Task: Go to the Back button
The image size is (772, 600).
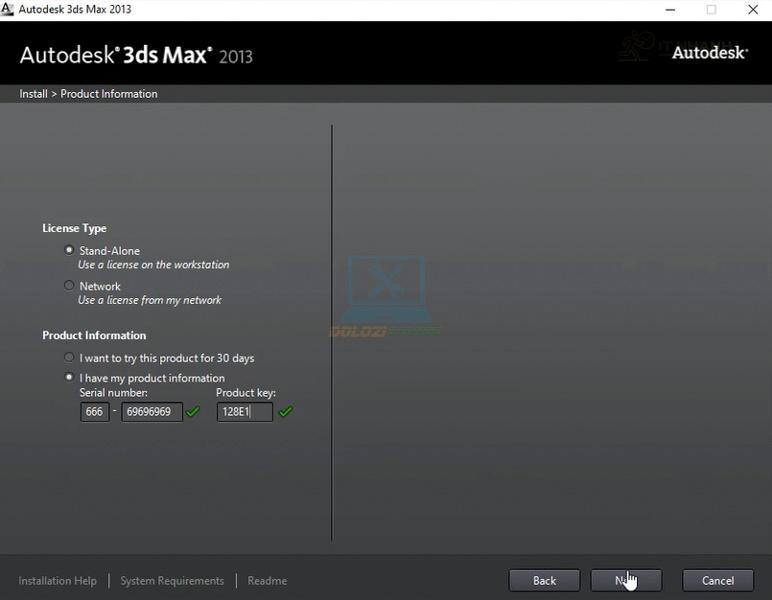Action: tap(544, 581)
